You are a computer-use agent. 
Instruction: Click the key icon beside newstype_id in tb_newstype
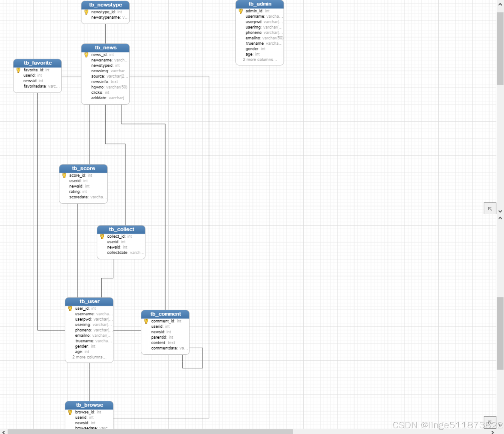(x=87, y=12)
